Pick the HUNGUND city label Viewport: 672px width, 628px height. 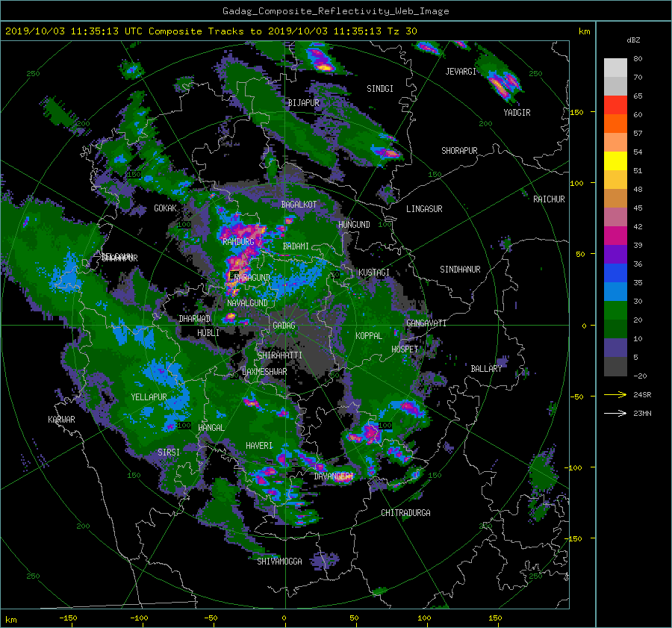[354, 225]
